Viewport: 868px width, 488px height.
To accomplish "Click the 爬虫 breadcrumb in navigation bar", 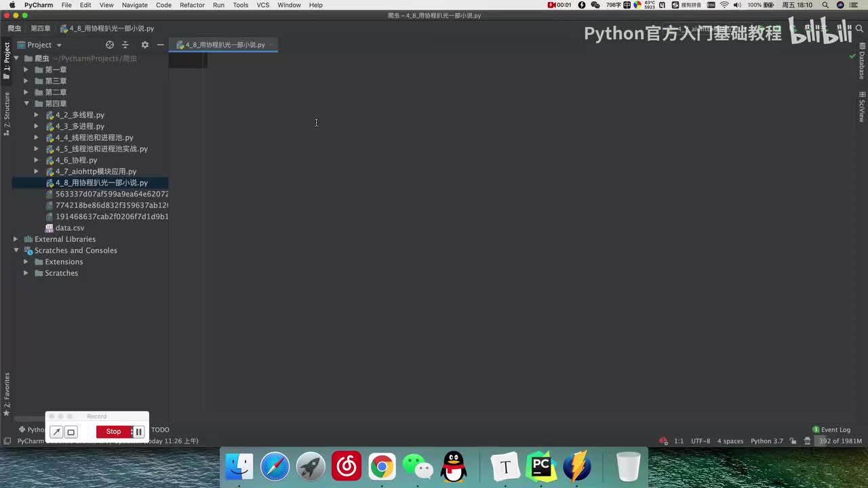I will 14,28.
